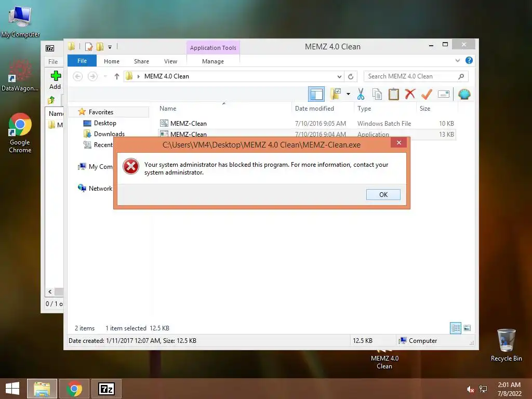
Task: Open the folder options dropdown arrow
Action: click(348, 94)
